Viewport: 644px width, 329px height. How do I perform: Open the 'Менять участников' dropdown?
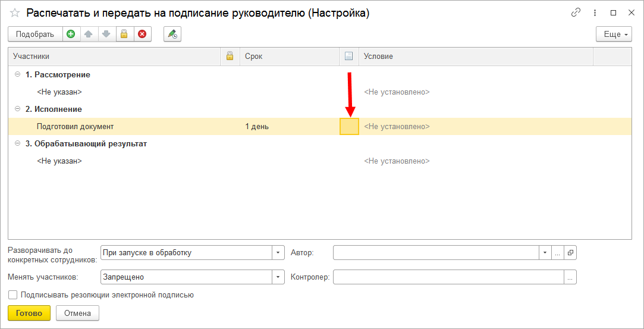click(278, 277)
